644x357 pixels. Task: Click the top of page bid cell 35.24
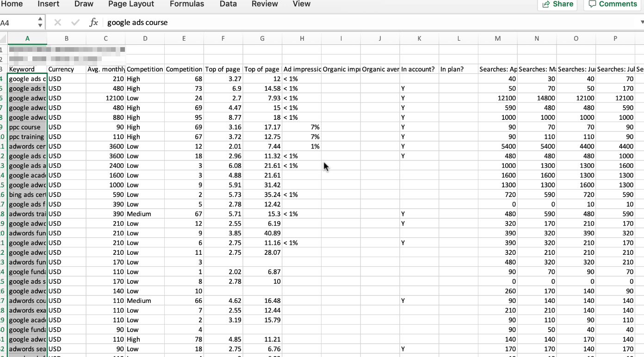[x=262, y=195]
